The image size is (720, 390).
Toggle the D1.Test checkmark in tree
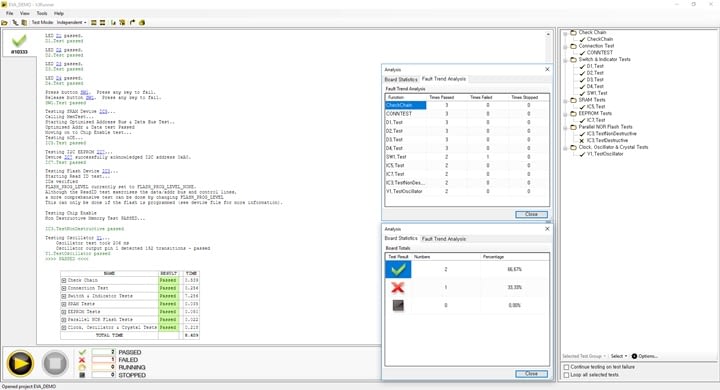click(x=582, y=67)
